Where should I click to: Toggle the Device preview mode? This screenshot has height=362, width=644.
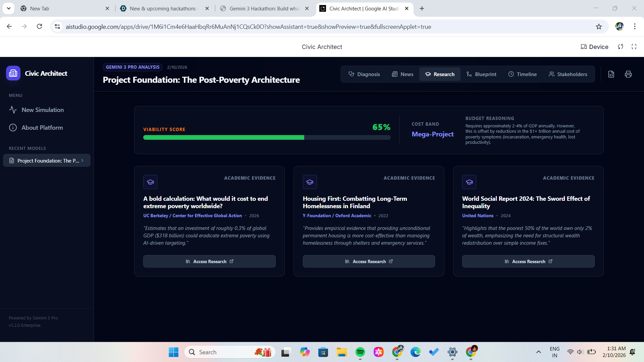[594, 47]
